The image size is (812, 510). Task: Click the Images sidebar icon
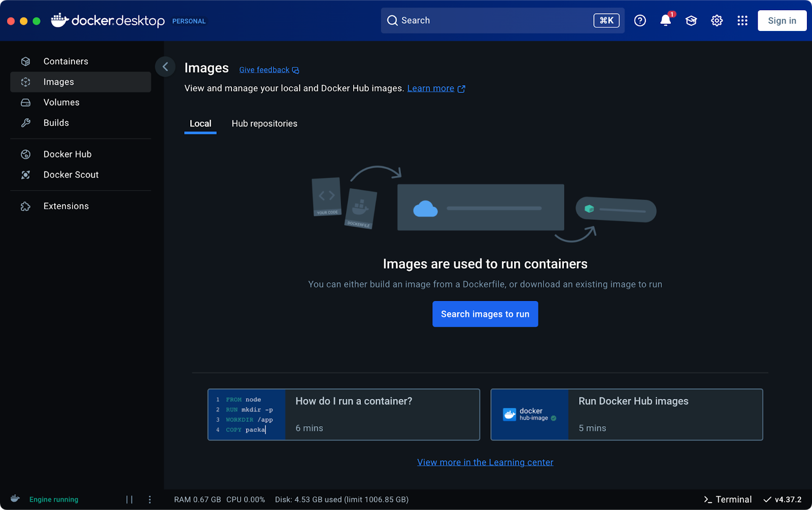pyautogui.click(x=25, y=82)
